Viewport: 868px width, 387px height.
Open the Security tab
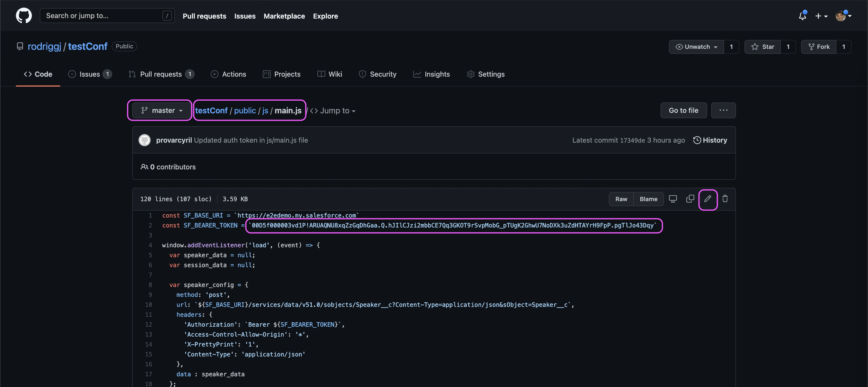[x=377, y=74]
